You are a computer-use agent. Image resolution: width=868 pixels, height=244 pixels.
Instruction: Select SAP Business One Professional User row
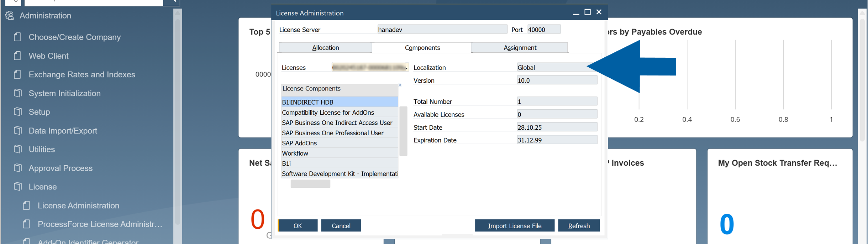tap(340, 133)
